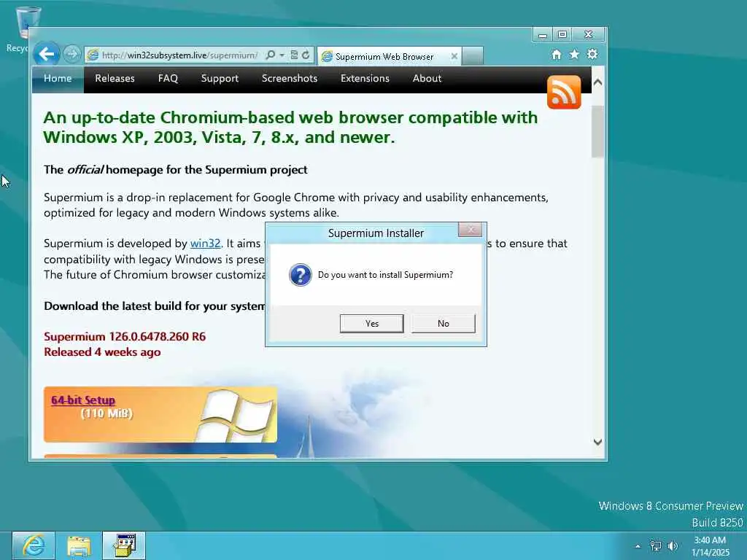Click the win32 developer link
Screen dimensions: 747x560
point(205,244)
